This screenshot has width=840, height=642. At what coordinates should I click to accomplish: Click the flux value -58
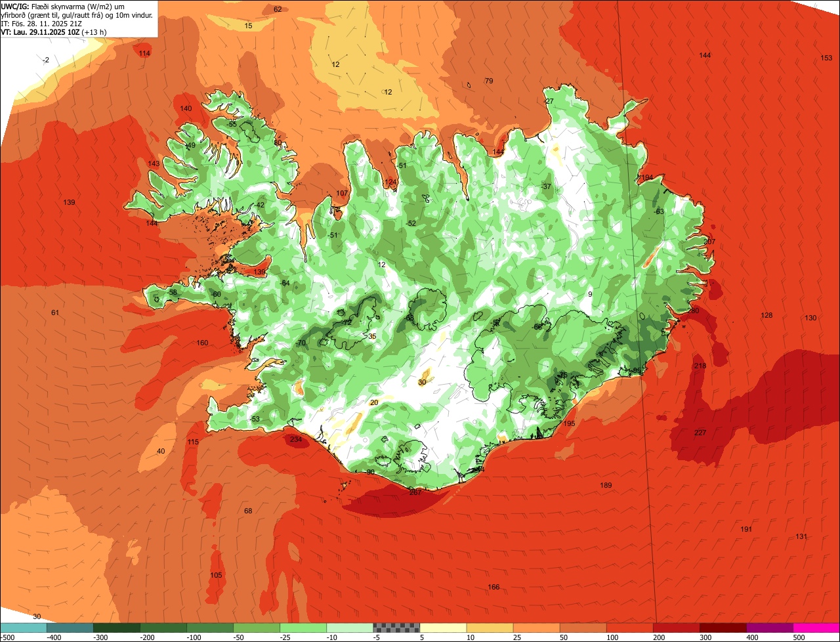(172, 292)
